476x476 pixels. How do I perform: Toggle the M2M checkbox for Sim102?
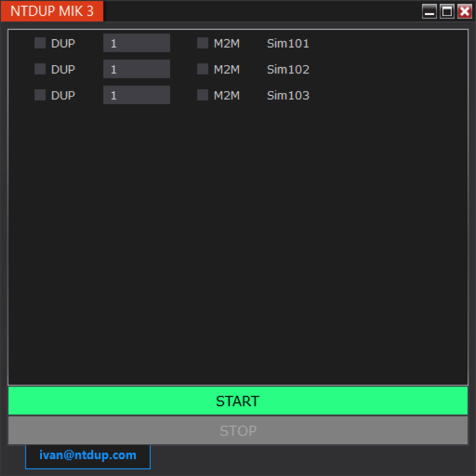[202, 69]
